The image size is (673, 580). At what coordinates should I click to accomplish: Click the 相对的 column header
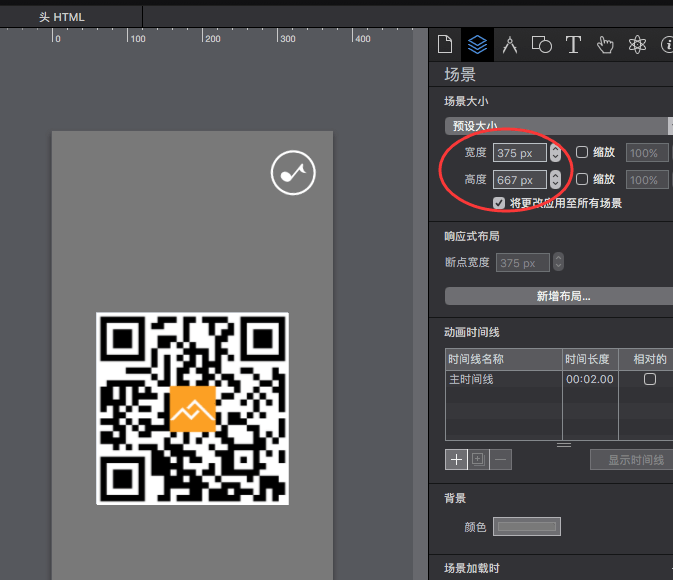(646, 359)
